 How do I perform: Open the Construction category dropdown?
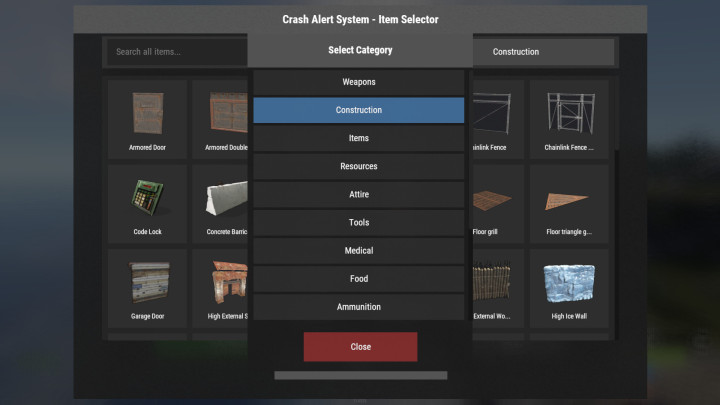[544, 52]
